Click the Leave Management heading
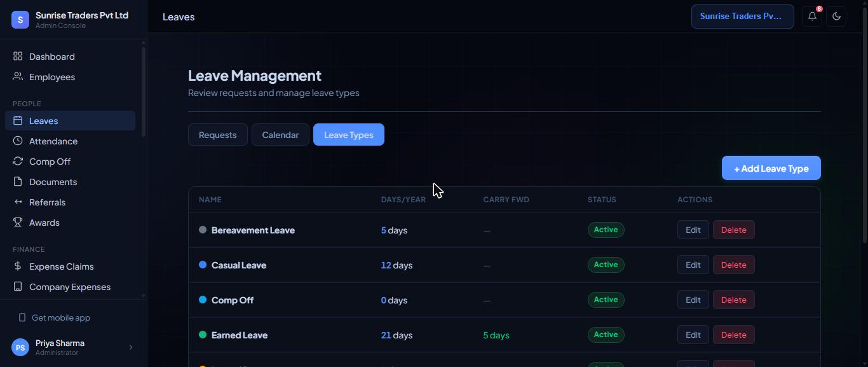The height and width of the screenshot is (367, 868). 255,75
